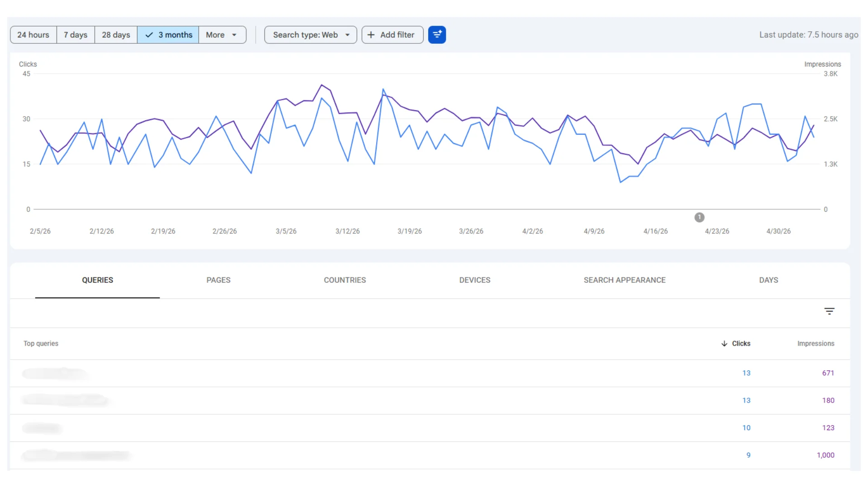
Task: Open the More date range dropdown
Action: pos(222,35)
